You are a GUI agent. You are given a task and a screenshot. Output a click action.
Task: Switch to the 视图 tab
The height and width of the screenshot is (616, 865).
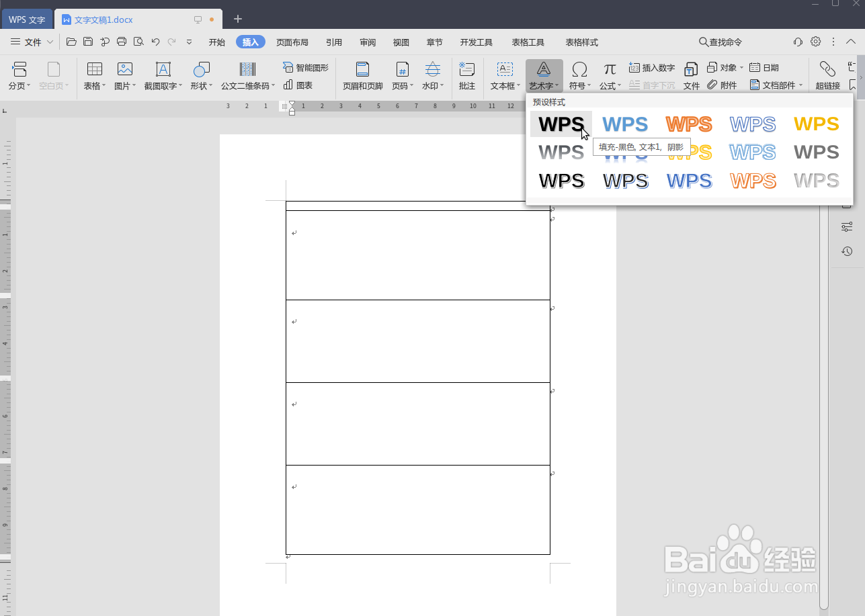click(x=401, y=42)
